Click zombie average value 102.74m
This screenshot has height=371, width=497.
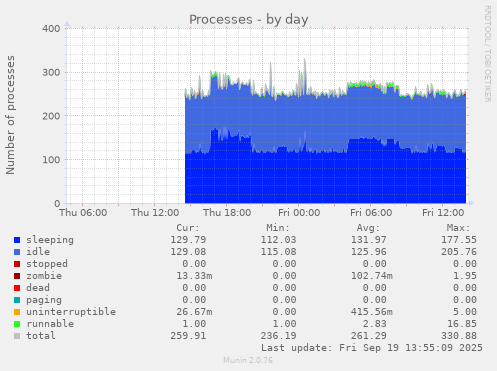[372, 276]
